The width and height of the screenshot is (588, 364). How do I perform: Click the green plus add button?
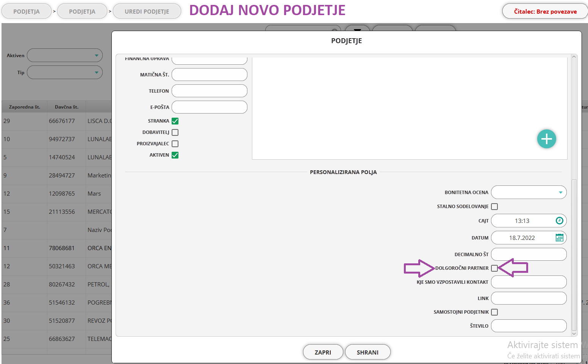point(546,139)
